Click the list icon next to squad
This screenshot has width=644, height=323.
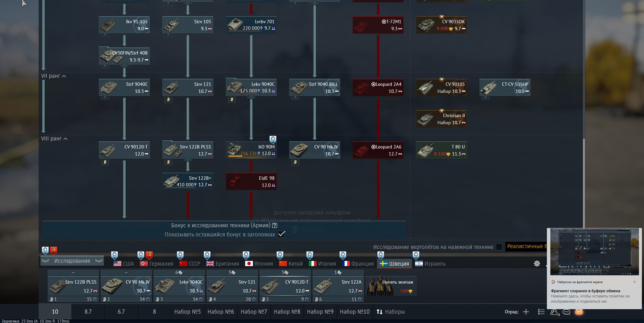coord(541,312)
